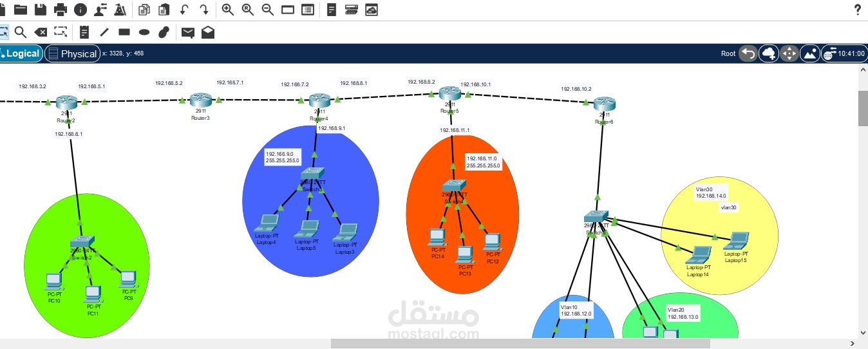Screen dimensions: 868x349
Task: Select the Router3 device
Action: click(x=200, y=100)
